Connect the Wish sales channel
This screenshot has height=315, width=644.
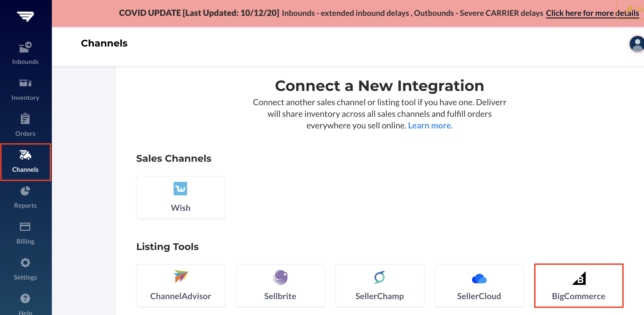[x=181, y=197]
